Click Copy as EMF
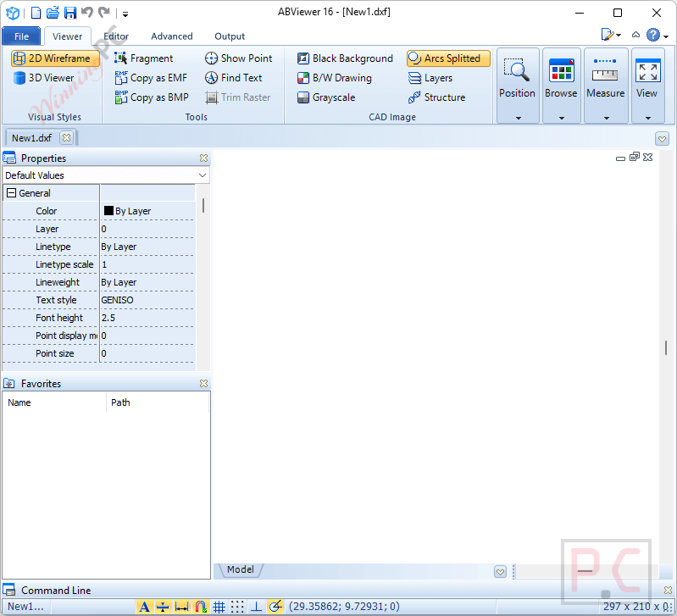The image size is (677, 616). [x=151, y=78]
